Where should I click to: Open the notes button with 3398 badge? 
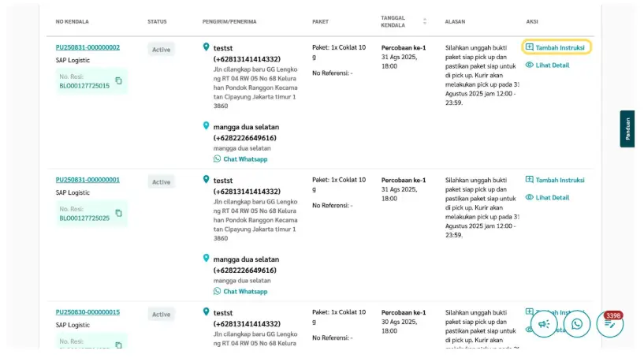click(609, 324)
